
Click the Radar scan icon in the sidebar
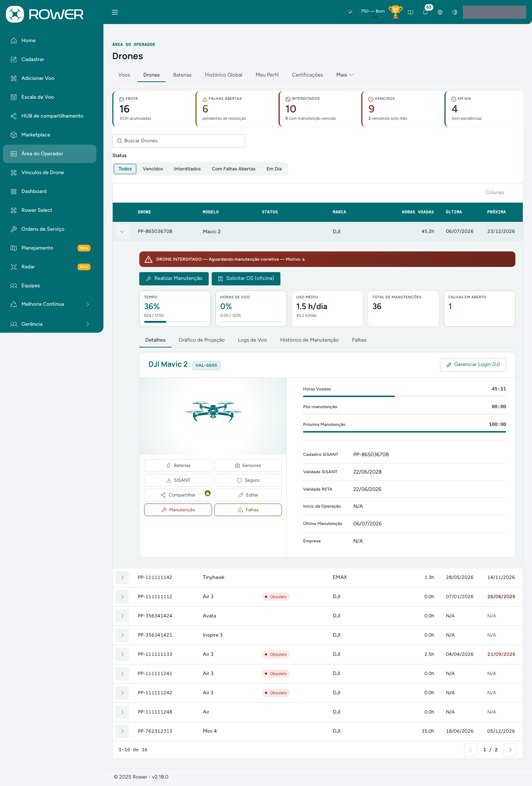click(14, 267)
